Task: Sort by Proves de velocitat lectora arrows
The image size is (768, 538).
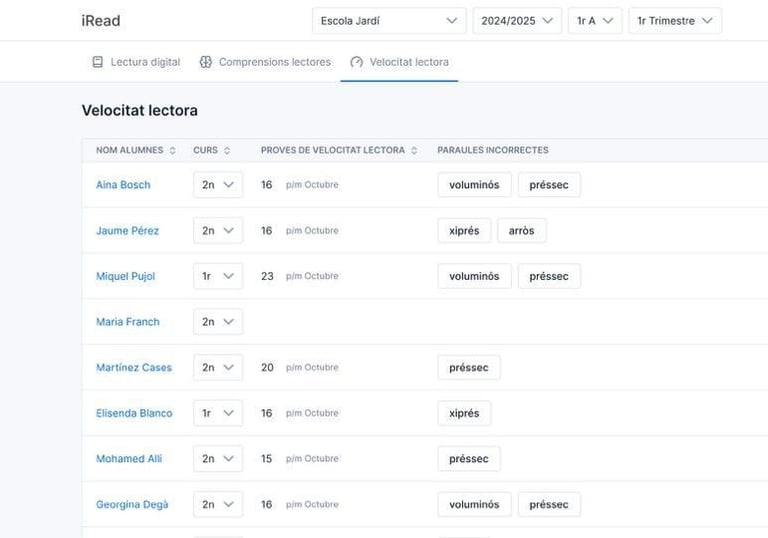Action: pyautogui.click(x=414, y=151)
